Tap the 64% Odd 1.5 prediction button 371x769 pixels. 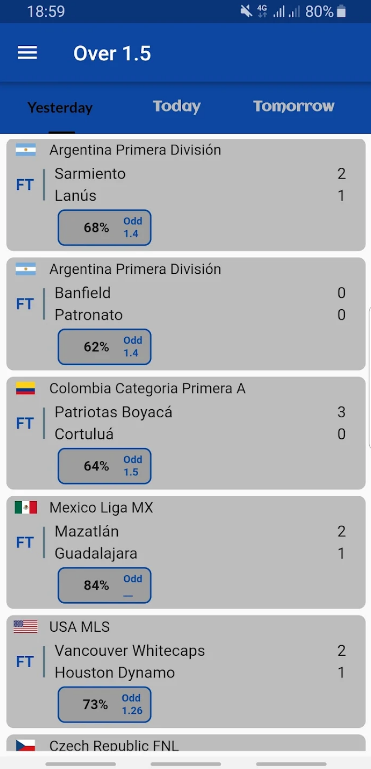105,466
